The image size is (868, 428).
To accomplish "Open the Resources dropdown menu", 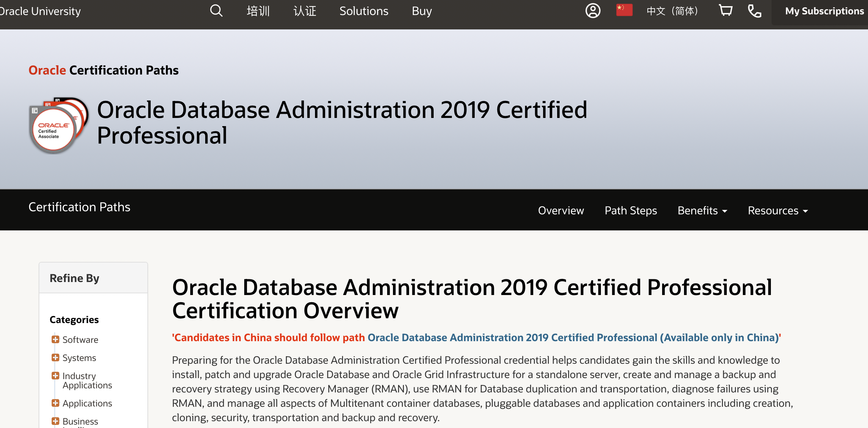I will [x=777, y=211].
